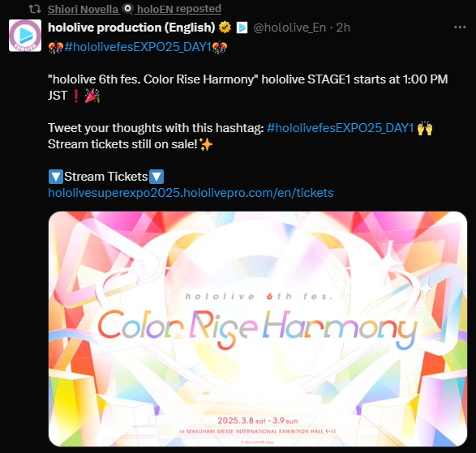Open the hashtag after 'with this hashtag:'
Screen dimensions: 476x453
pos(341,128)
